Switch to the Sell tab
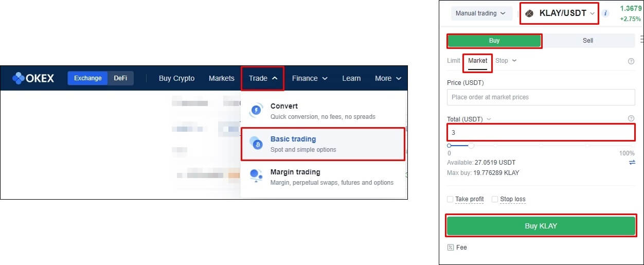This screenshot has width=644, height=265. (588, 41)
